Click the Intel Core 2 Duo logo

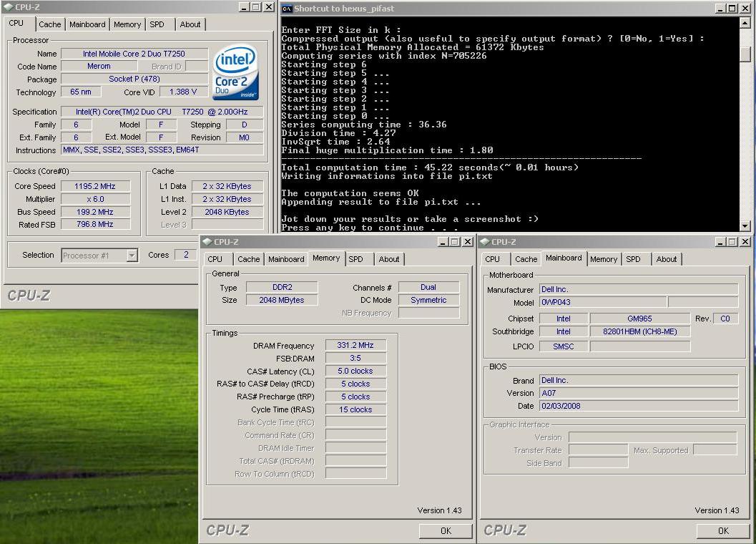[x=235, y=72]
